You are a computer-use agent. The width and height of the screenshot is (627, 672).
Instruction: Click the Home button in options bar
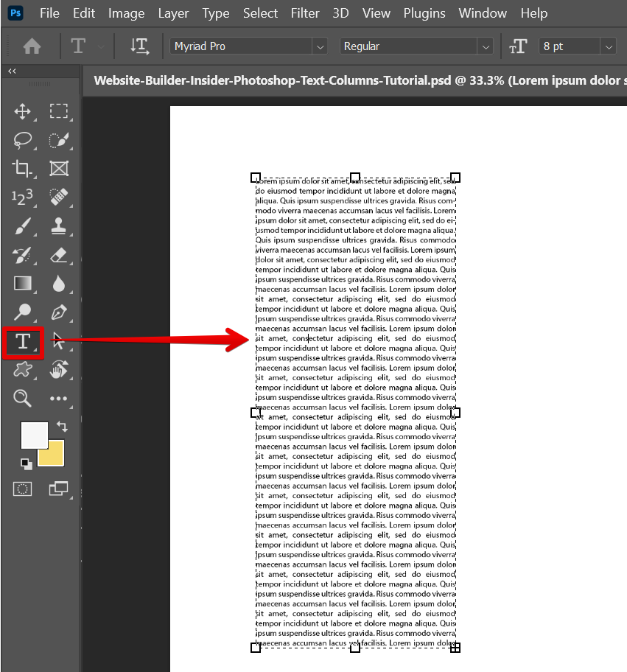click(x=32, y=46)
